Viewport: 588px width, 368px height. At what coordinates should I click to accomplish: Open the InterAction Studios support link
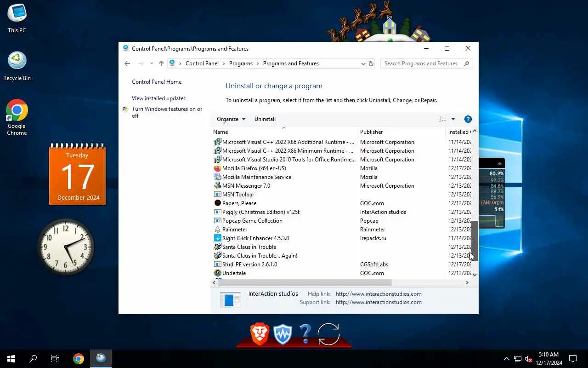pos(379,302)
